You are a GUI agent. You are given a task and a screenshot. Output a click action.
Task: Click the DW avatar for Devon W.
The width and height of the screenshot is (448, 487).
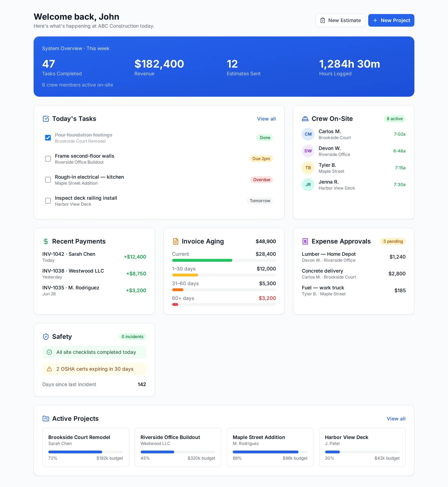tap(308, 151)
